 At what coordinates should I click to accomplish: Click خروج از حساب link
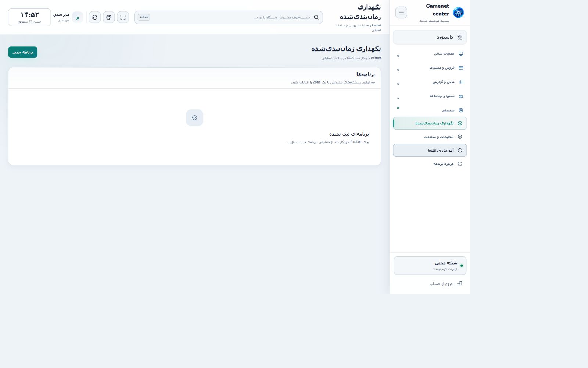pos(441,284)
